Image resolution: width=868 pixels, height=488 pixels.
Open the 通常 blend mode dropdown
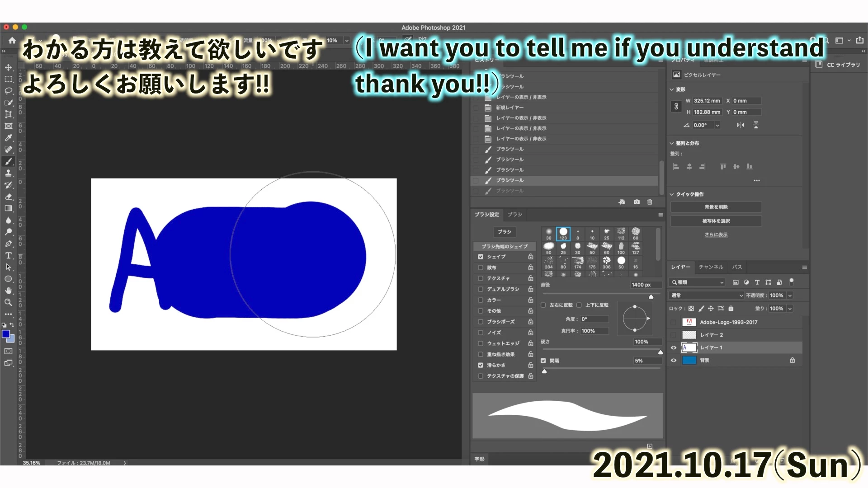pyautogui.click(x=706, y=296)
